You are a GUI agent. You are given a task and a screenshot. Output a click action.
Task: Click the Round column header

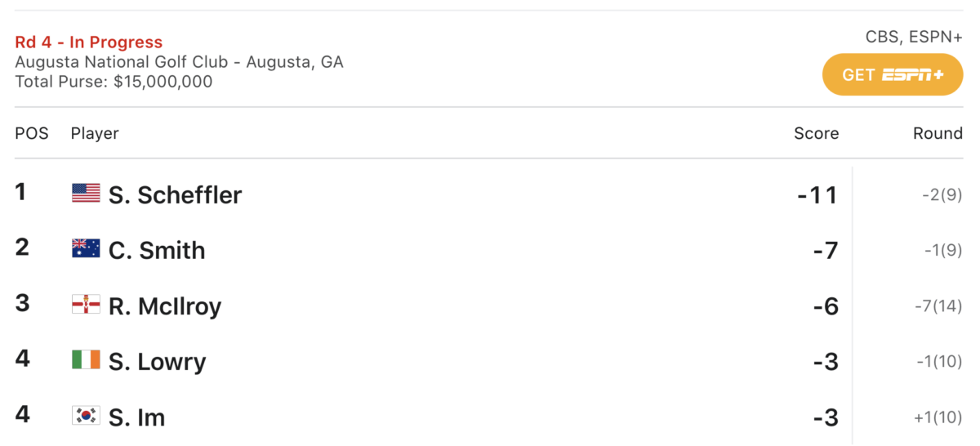tap(938, 133)
